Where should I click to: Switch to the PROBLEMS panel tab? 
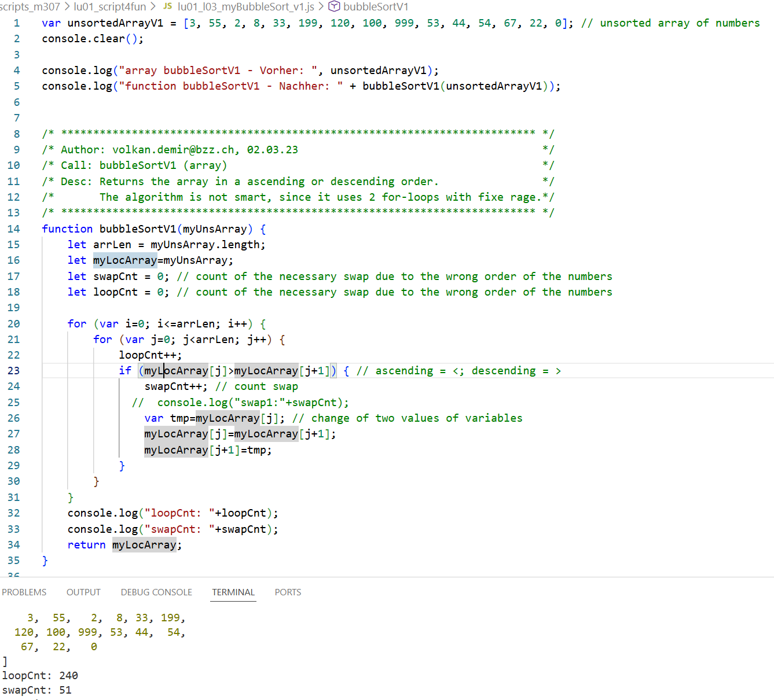point(24,592)
